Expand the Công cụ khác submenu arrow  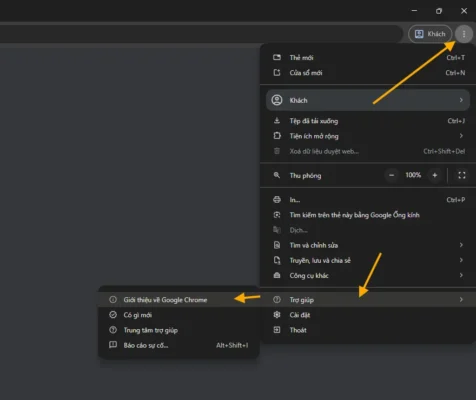[x=461, y=275]
